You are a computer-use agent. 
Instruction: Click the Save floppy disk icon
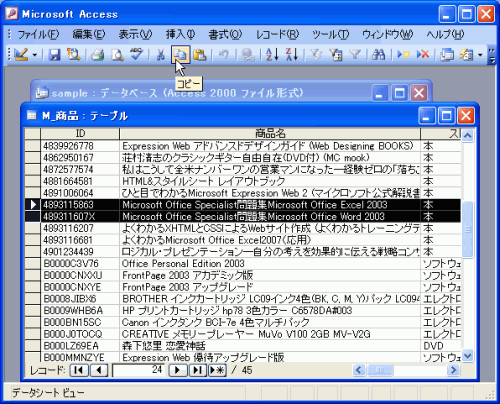pos(54,54)
